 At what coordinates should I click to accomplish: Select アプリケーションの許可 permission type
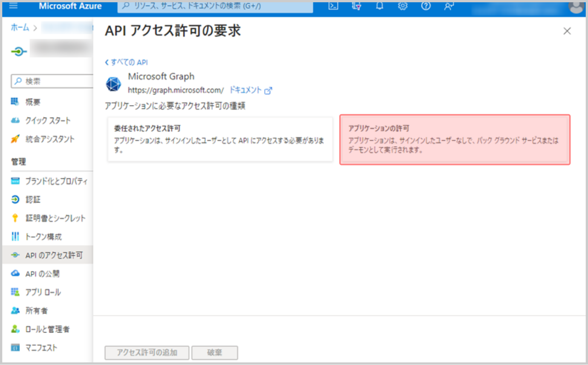455,139
